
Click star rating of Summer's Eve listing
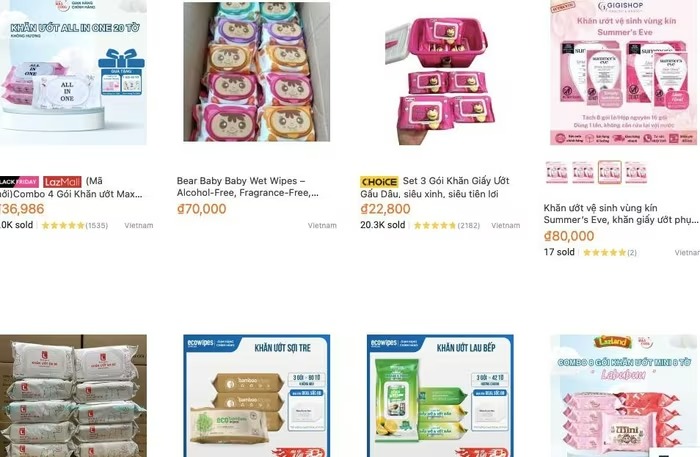[x=604, y=253]
